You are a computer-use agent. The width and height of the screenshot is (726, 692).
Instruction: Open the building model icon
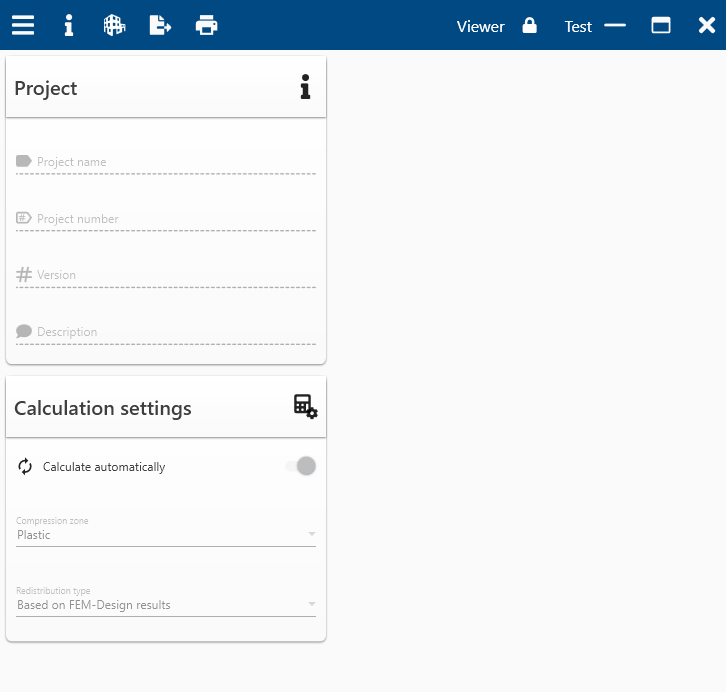coord(114,25)
